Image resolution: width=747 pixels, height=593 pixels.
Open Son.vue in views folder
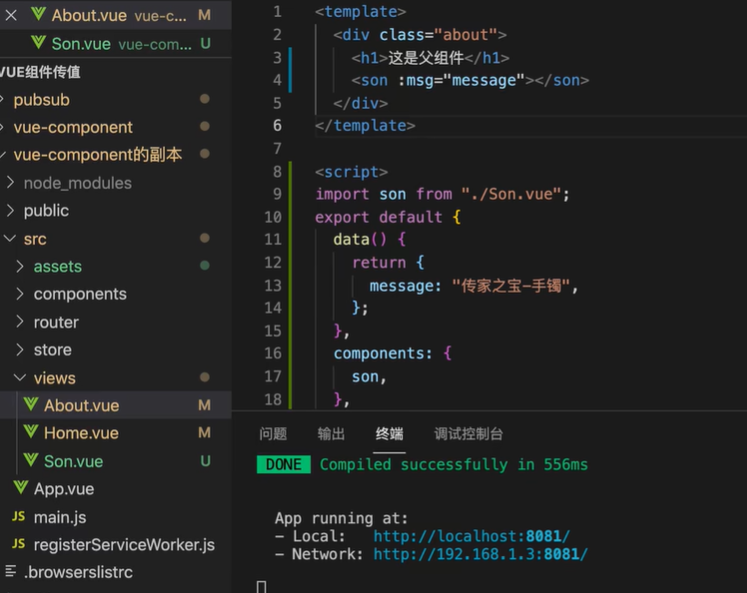coord(73,461)
